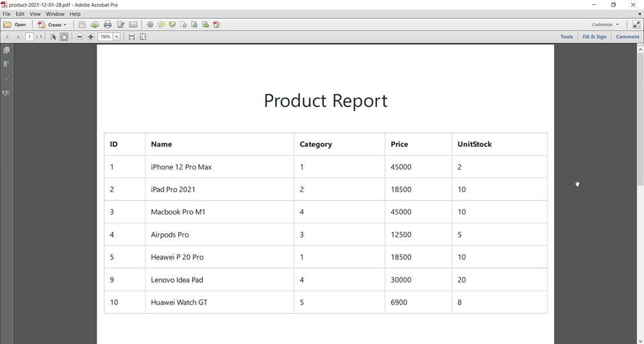
Task: Open the zoom level dropdown arrow
Action: [117, 37]
